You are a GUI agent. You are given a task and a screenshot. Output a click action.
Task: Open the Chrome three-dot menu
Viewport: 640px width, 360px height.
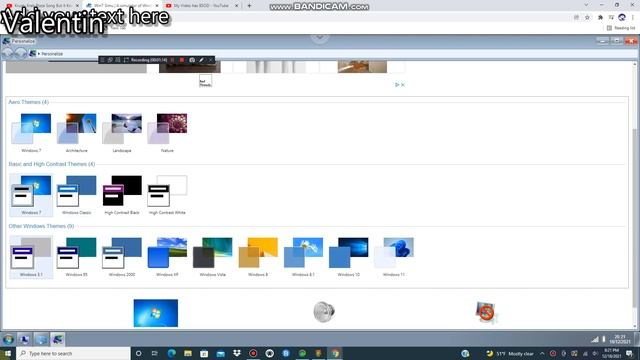tap(633, 18)
